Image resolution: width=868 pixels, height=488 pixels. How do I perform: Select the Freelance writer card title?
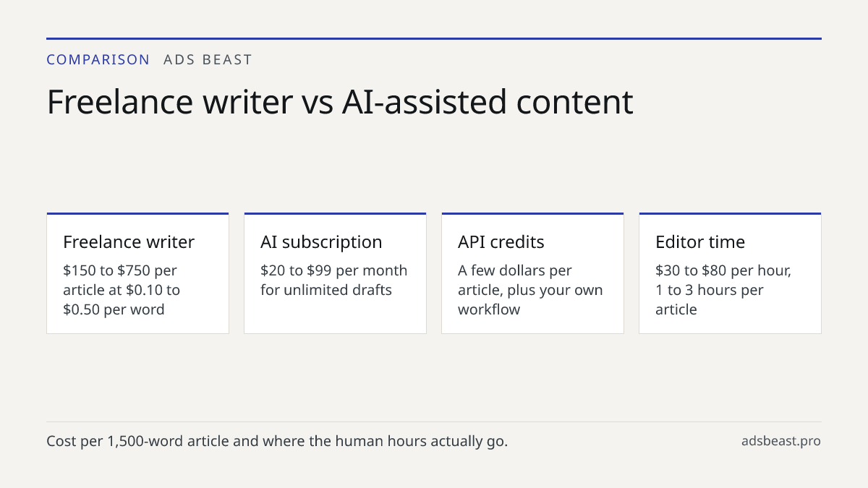129,241
